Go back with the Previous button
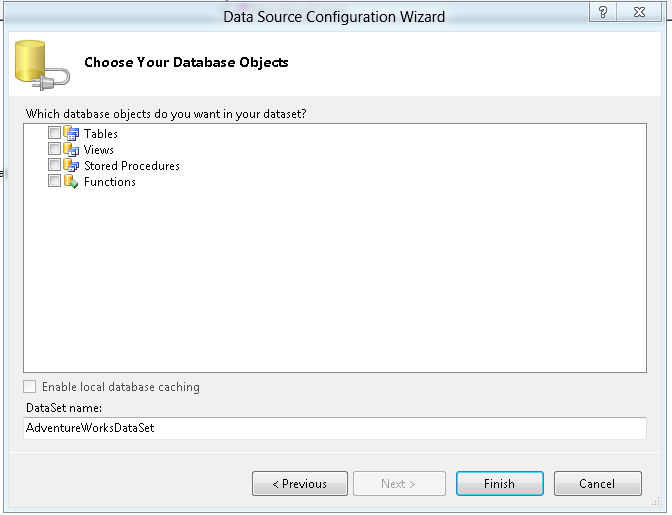The height and width of the screenshot is (515, 672). coord(300,484)
